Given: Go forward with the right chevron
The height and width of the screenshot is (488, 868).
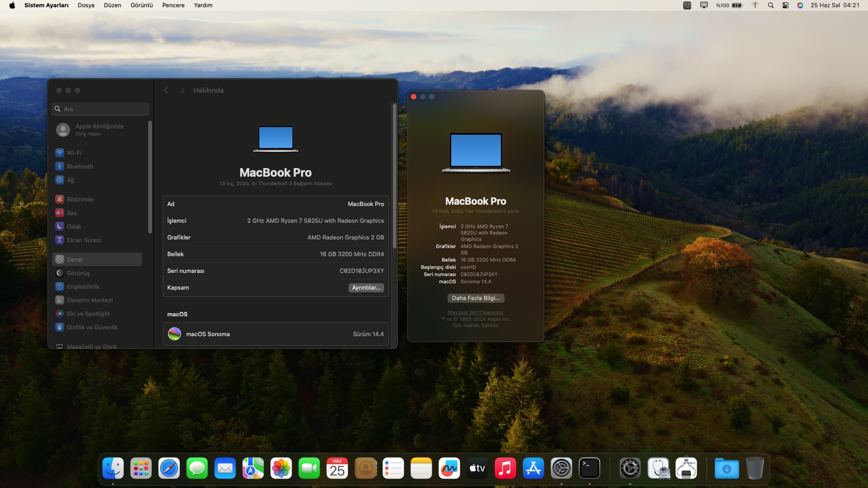Looking at the screenshot, I should tap(182, 90).
